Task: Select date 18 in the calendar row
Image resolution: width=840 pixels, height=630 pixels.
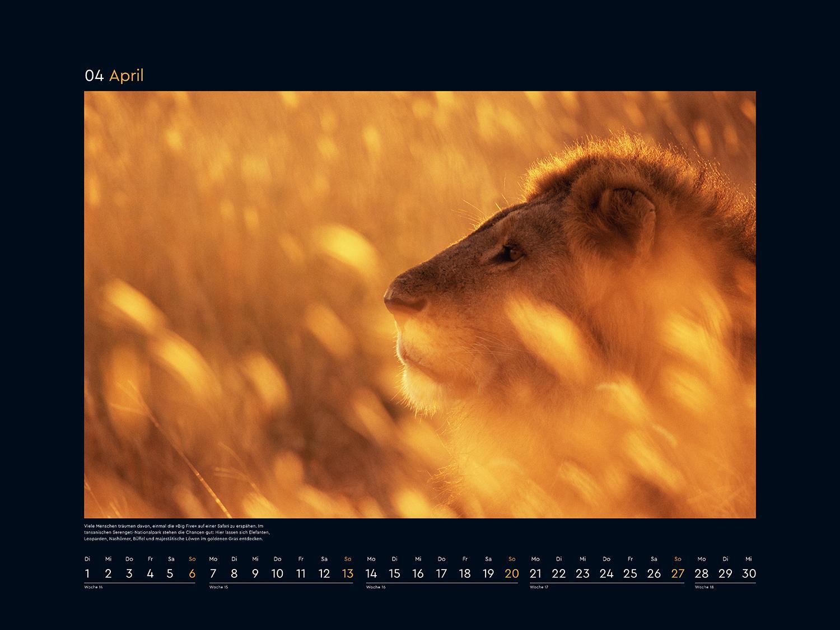Action: 465,573
